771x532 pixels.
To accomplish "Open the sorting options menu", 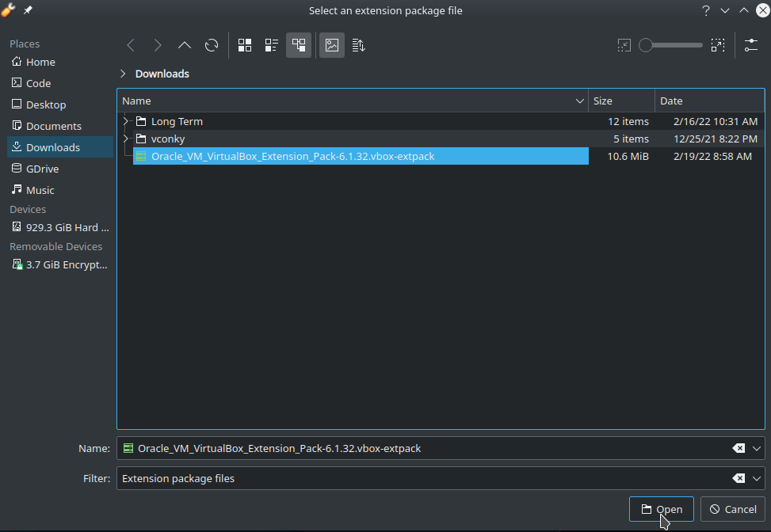I will click(358, 46).
